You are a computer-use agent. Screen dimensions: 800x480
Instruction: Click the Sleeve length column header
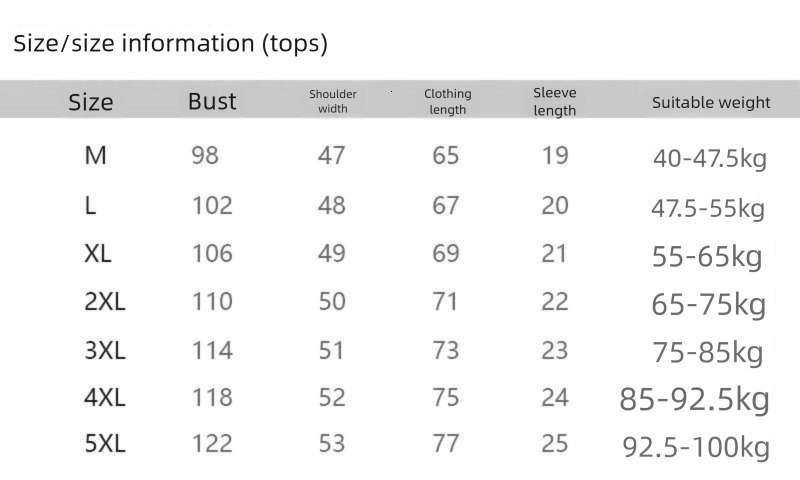tap(555, 101)
